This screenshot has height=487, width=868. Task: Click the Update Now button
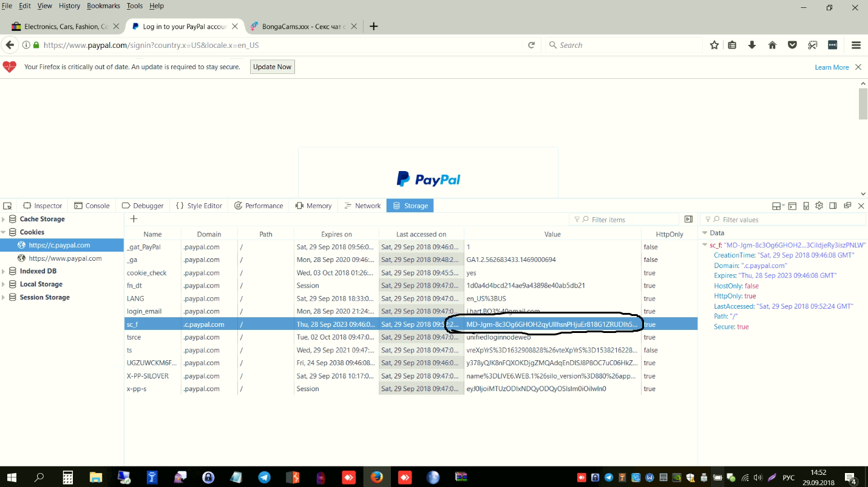(272, 67)
